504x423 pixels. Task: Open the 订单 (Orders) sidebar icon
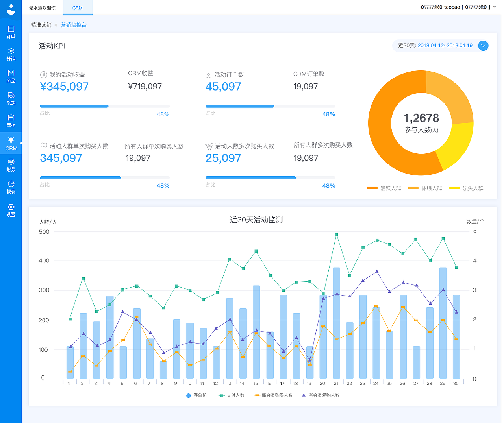(x=11, y=31)
